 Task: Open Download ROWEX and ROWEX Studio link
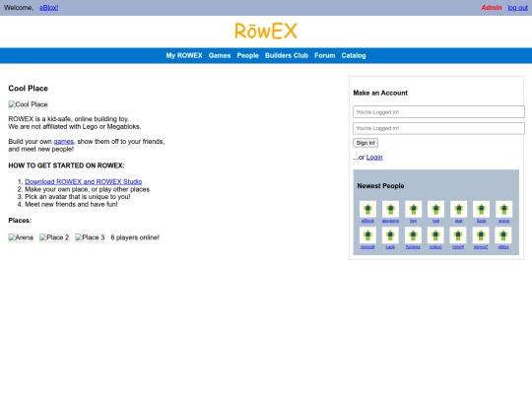click(84, 182)
